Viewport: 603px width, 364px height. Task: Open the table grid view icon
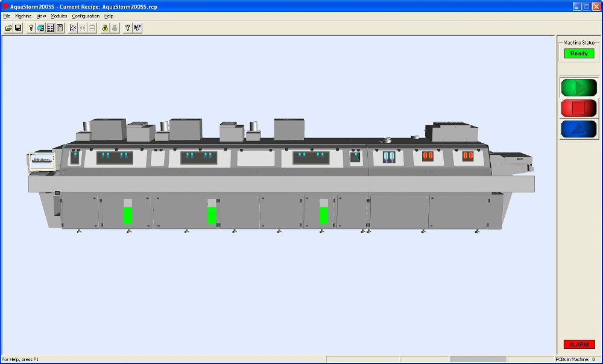(x=51, y=28)
